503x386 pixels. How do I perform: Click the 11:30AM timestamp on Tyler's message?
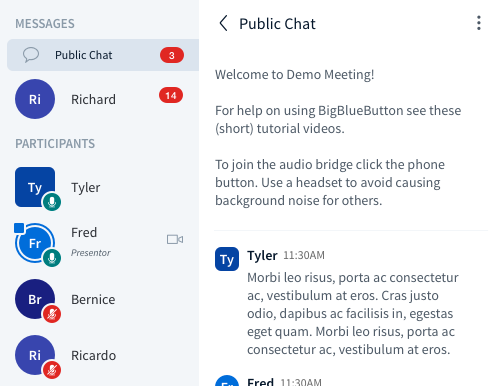(x=304, y=255)
